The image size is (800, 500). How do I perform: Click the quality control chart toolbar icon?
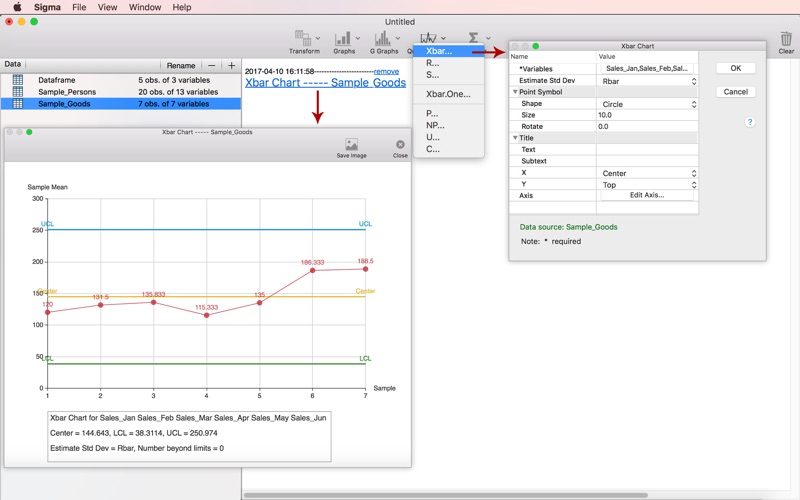tap(428, 37)
